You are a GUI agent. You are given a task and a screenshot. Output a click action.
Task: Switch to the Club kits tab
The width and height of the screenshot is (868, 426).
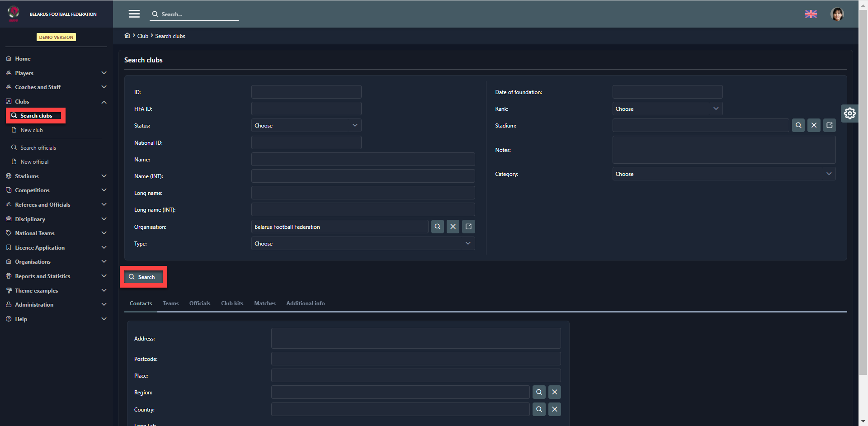pyautogui.click(x=232, y=303)
